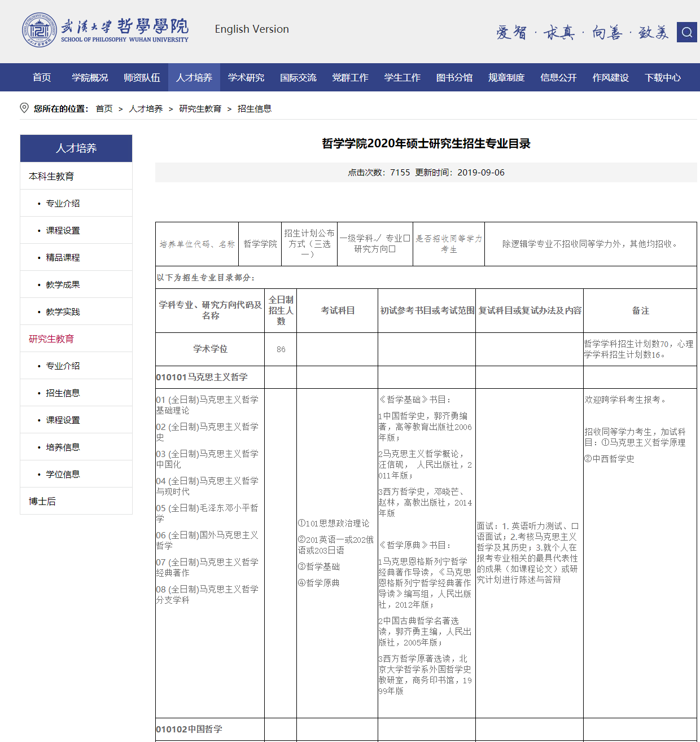Open 教学成果 in the sidebar
Screen dimensions: 700x742
point(76,284)
